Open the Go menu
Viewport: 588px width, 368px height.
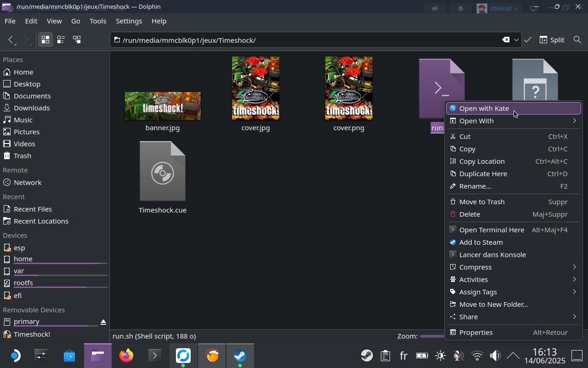76,21
